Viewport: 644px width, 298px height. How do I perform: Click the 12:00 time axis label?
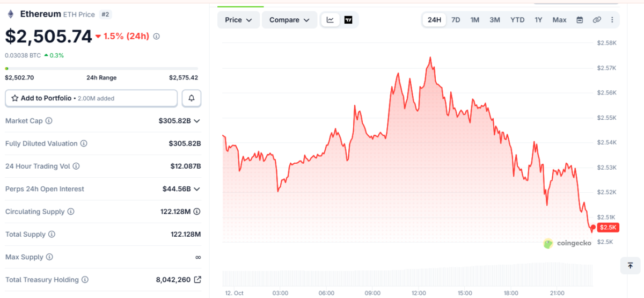(419, 293)
